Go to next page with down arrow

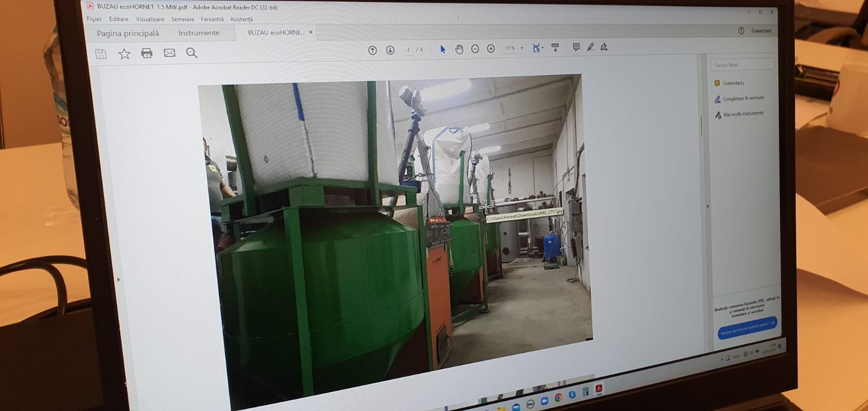(390, 50)
